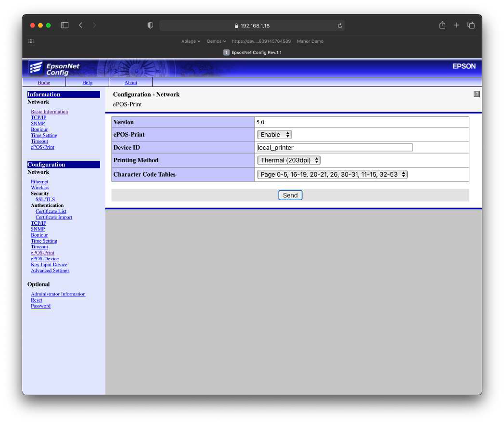504x424 pixels.
Task: Switch to the About tab
Action: tap(130, 83)
